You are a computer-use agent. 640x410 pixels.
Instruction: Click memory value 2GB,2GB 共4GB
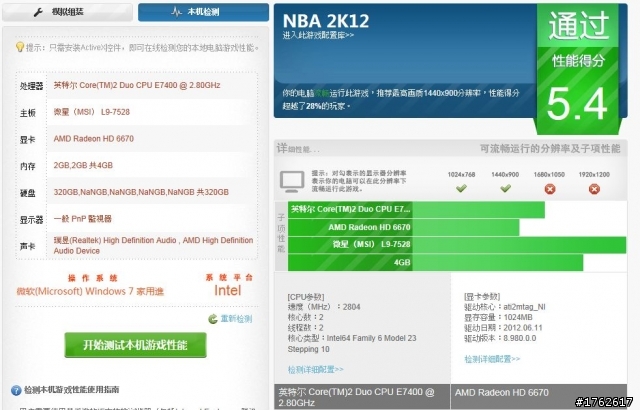pos(83,165)
